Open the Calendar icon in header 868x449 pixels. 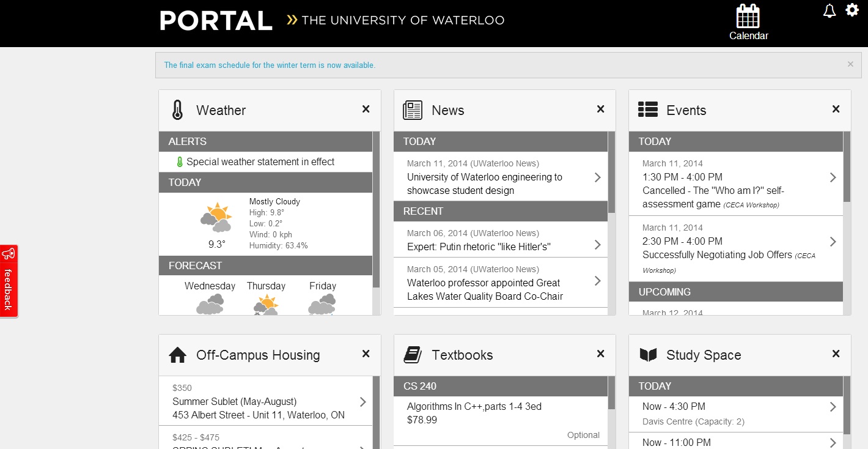(748, 22)
